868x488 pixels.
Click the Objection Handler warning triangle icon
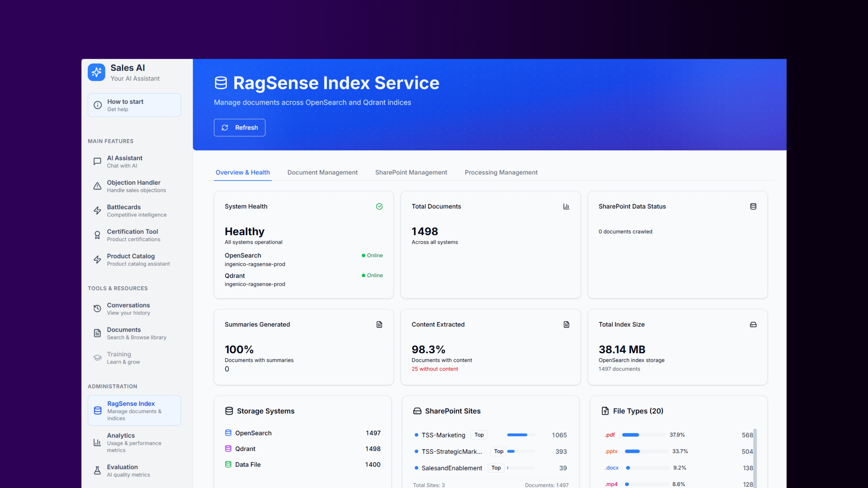(x=97, y=186)
